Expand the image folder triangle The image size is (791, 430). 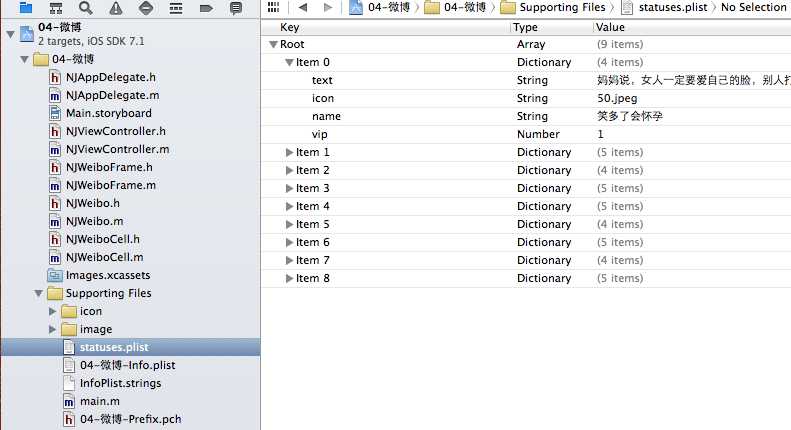coord(52,330)
